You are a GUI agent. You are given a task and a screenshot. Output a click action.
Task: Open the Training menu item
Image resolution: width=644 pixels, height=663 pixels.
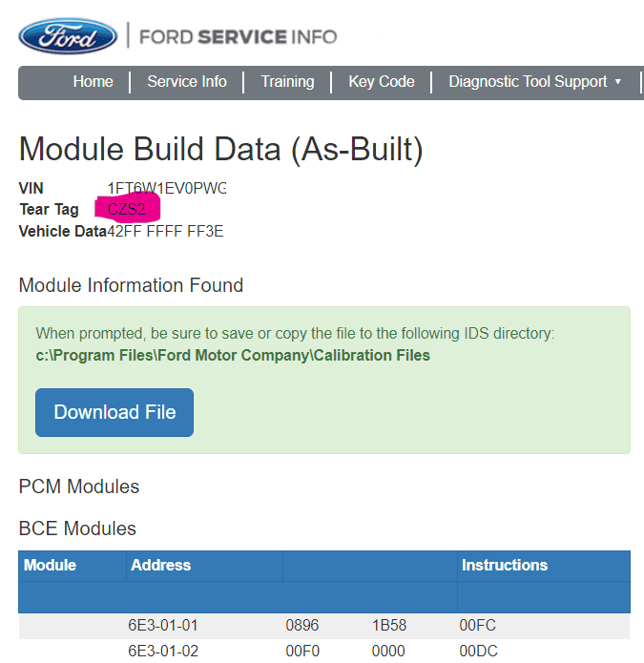287,82
